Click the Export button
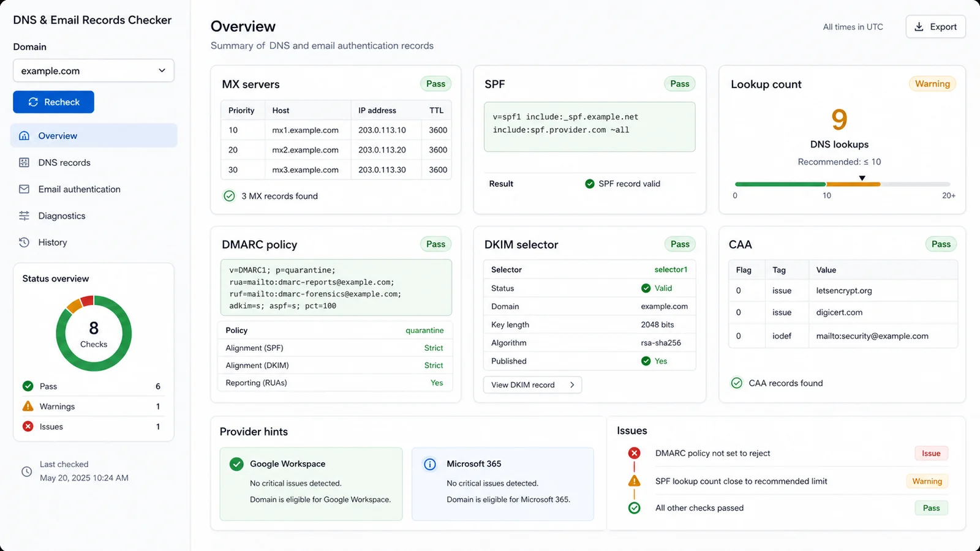The width and height of the screenshot is (980, 551). (935, 26)
